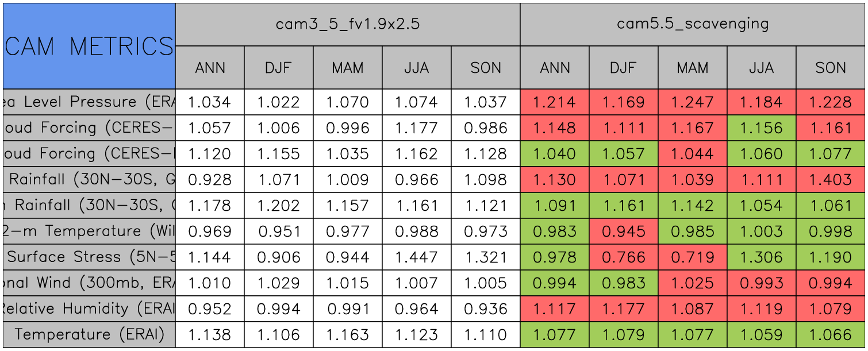The image size is (868, 351).
Task: Select the white cell containing 1.447
Action: pyautogui.click(x=416, y=257)
